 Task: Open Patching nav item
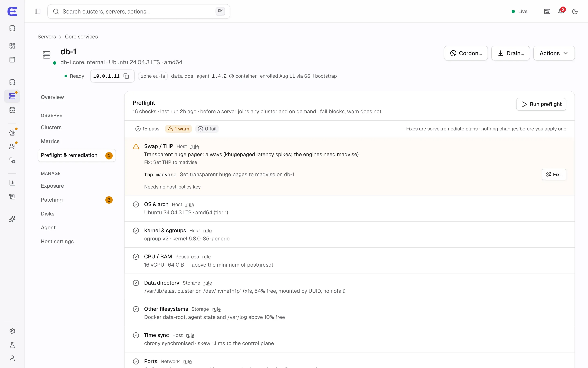click(77, 200)
